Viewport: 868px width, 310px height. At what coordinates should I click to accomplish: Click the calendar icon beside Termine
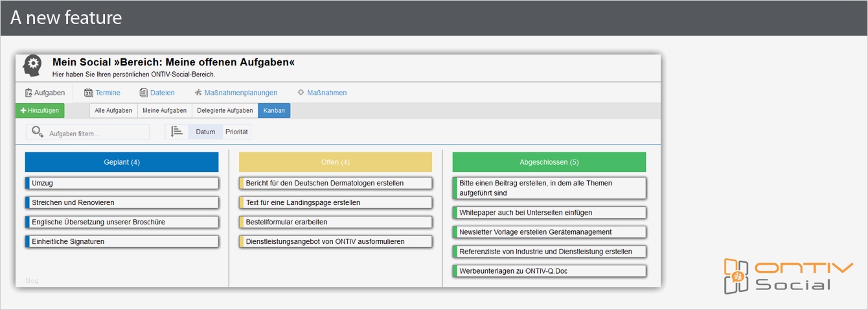tap(89, 93)
